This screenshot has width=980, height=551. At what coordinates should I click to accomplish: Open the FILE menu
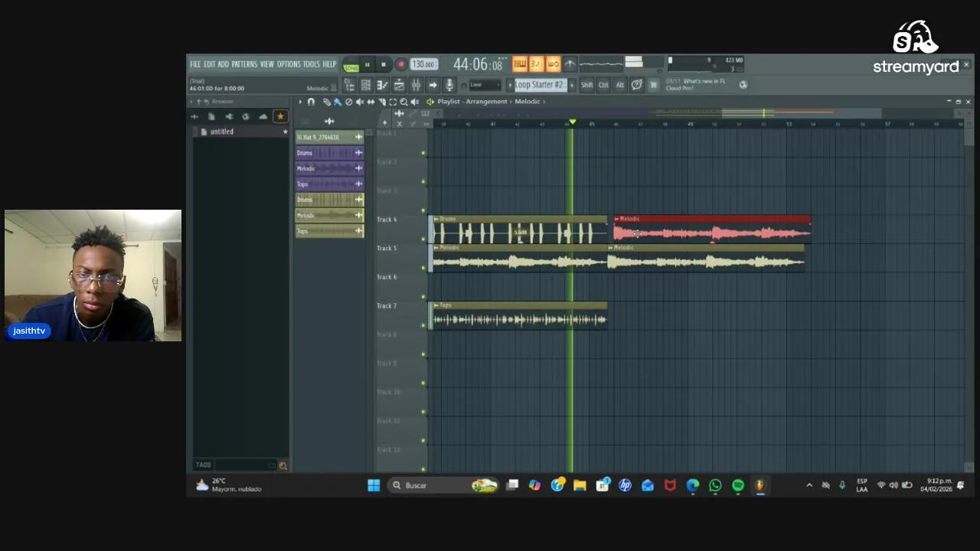tap(195, 64)
